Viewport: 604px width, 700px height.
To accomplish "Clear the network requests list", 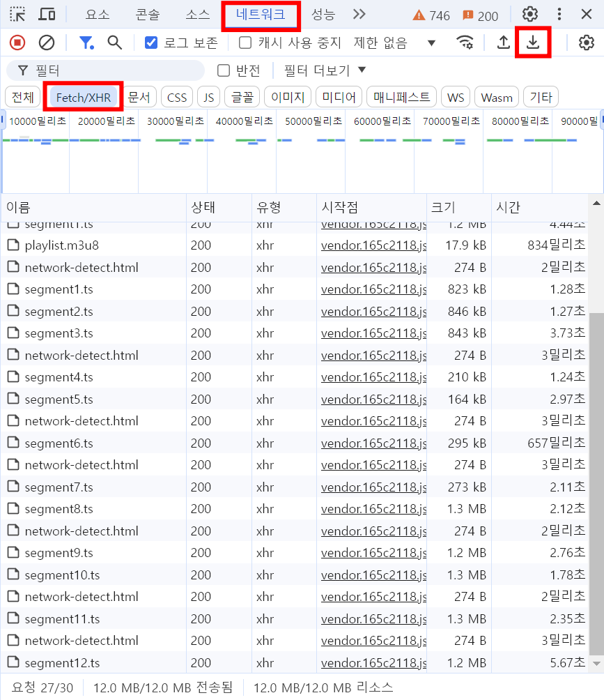I will coord(46,43).
